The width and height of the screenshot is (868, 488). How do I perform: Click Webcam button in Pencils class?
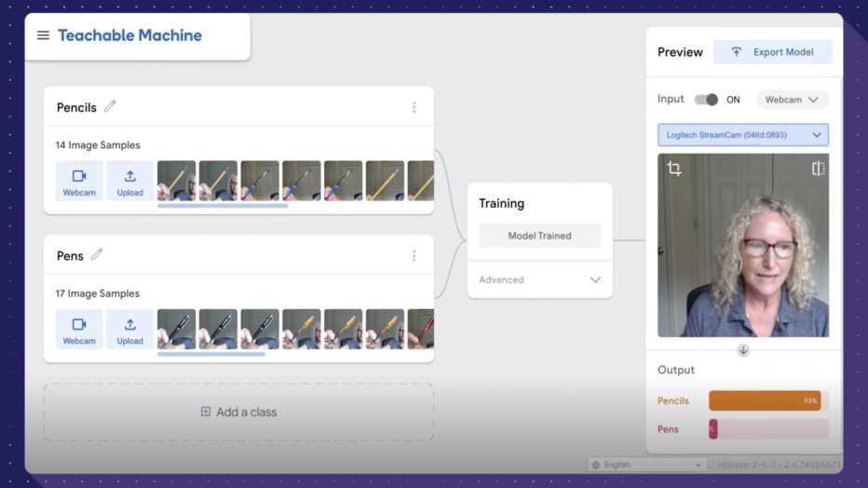79,181
